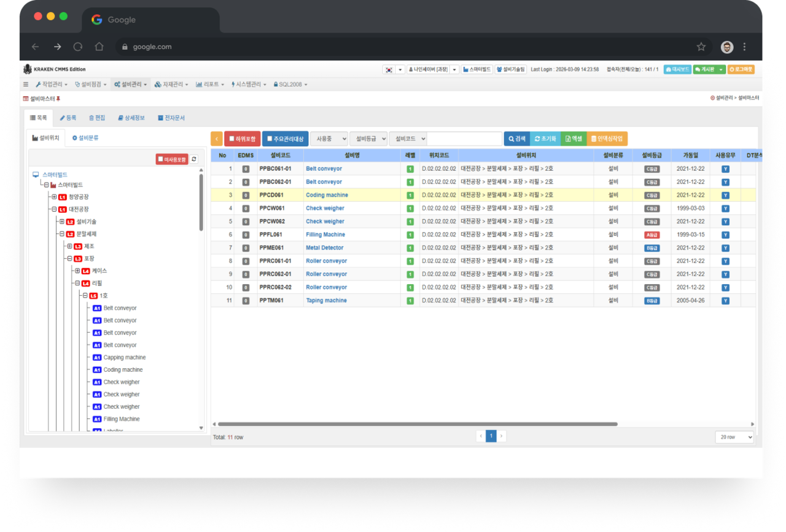Expand the 케이스 tree node
This screenshot has height=532, width=786.
tap(78, 271)
